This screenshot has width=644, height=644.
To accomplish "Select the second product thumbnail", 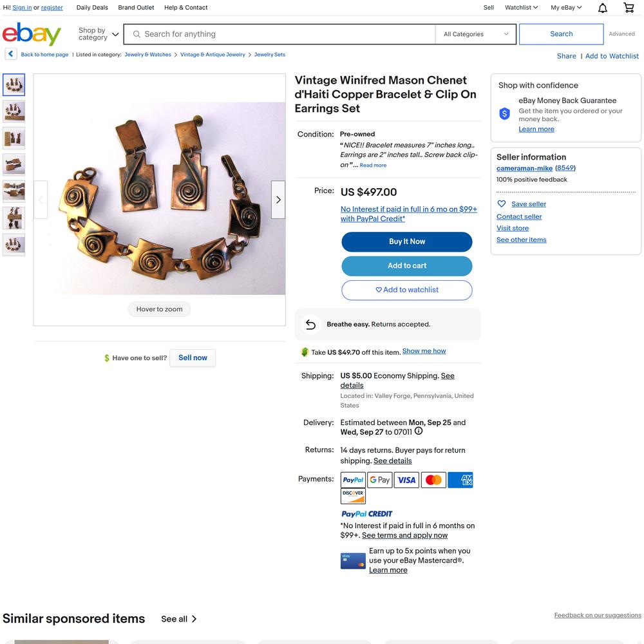I will point(14,111).
